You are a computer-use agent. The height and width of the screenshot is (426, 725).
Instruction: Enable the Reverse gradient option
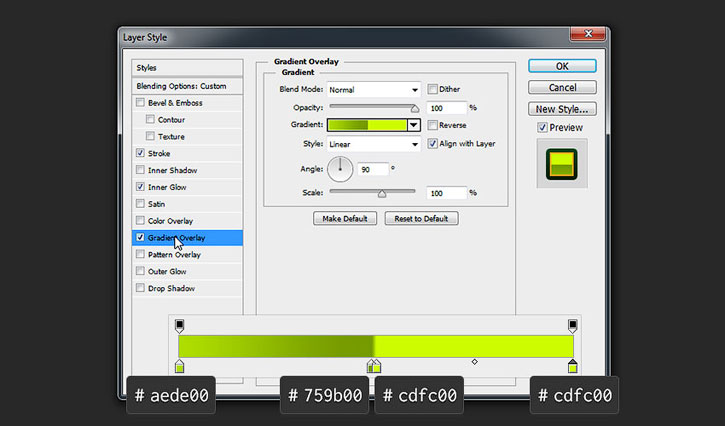click(x=432, y=125)
